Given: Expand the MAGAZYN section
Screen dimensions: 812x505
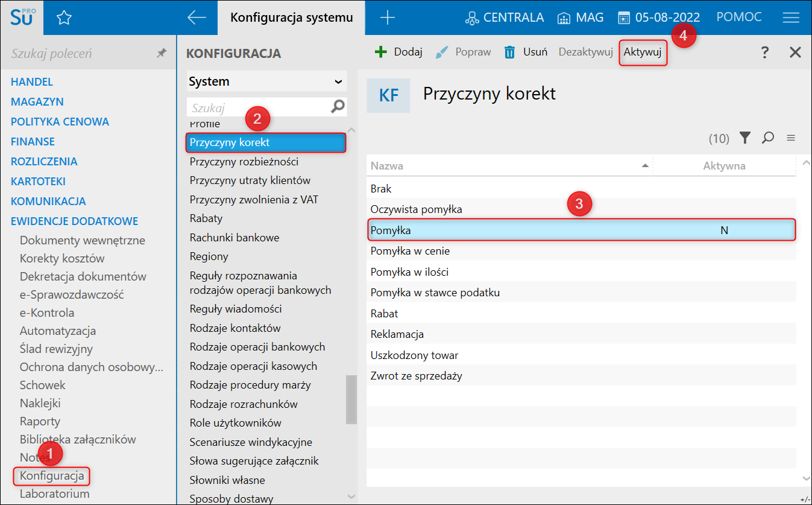Looking at the screenshot, I should point(37,101).
